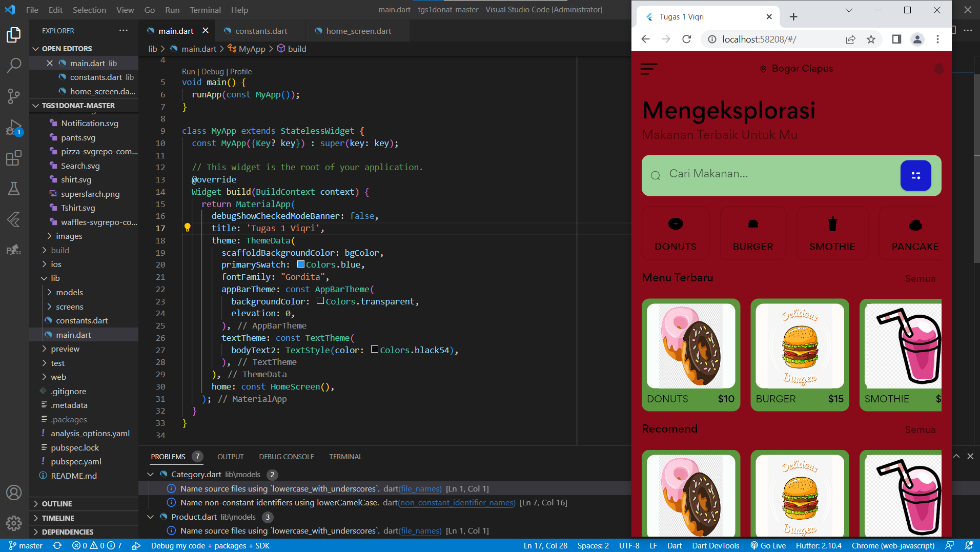The width and height of the screenshot is (980, 552).
Task: Open Dart DevTools from the status bar
Action: pos(716,545)
